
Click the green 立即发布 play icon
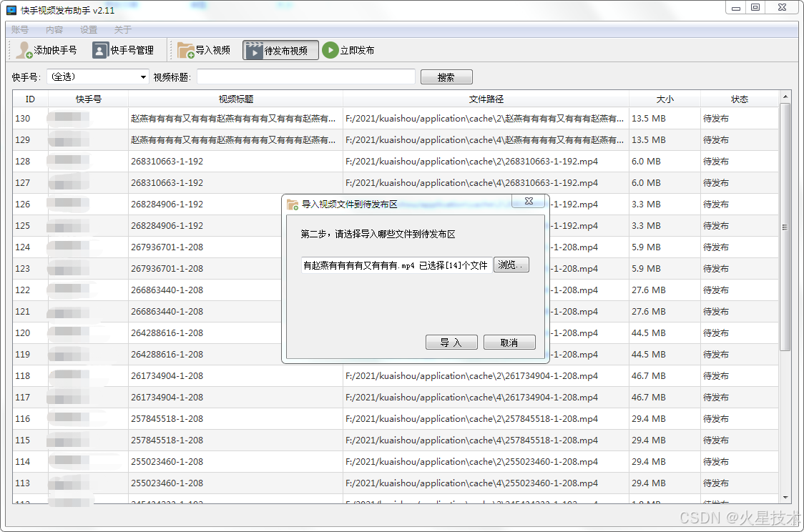(330, 50)
